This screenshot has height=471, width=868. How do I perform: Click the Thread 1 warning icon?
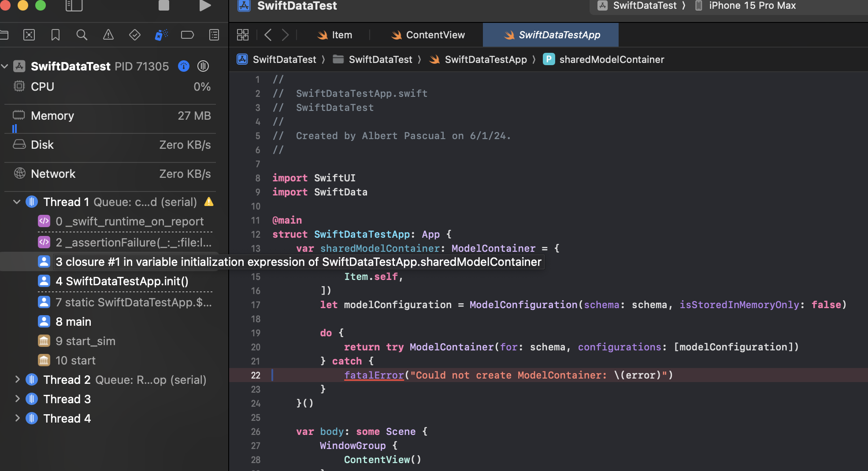(209, 202)
